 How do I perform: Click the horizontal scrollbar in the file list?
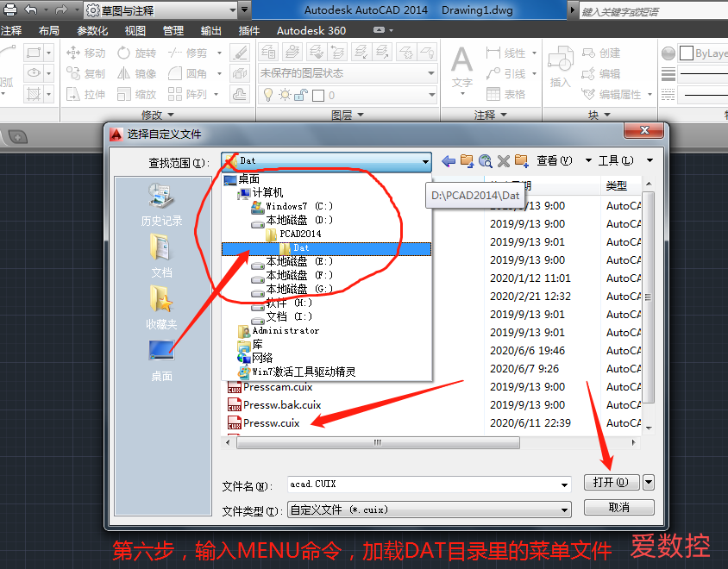pos(378,443)
